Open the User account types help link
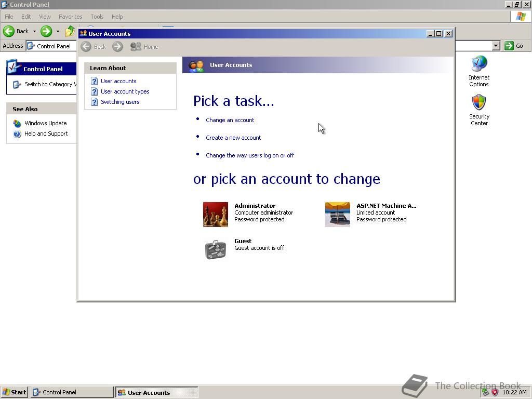The image size is (532, 399). click(125, 91)
